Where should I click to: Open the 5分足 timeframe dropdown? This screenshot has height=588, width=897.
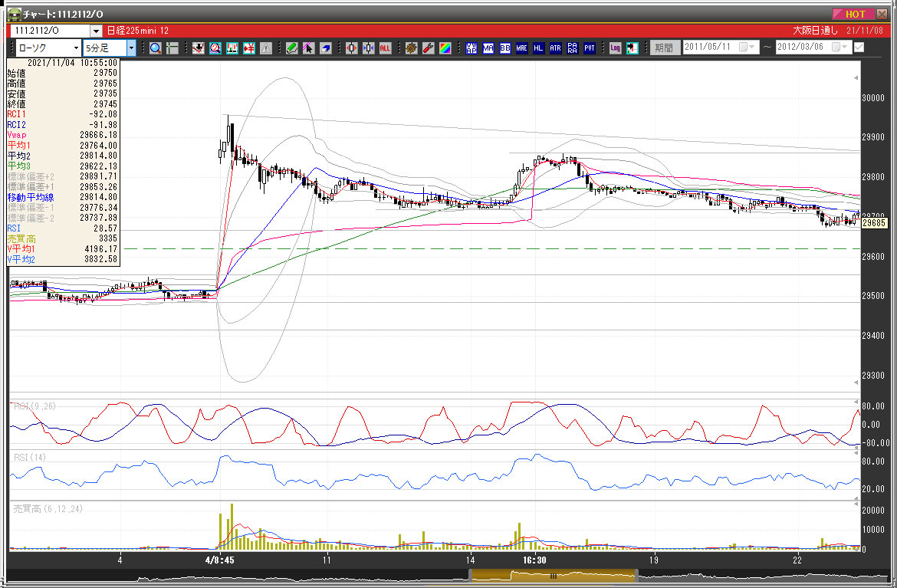click(132, 48)
